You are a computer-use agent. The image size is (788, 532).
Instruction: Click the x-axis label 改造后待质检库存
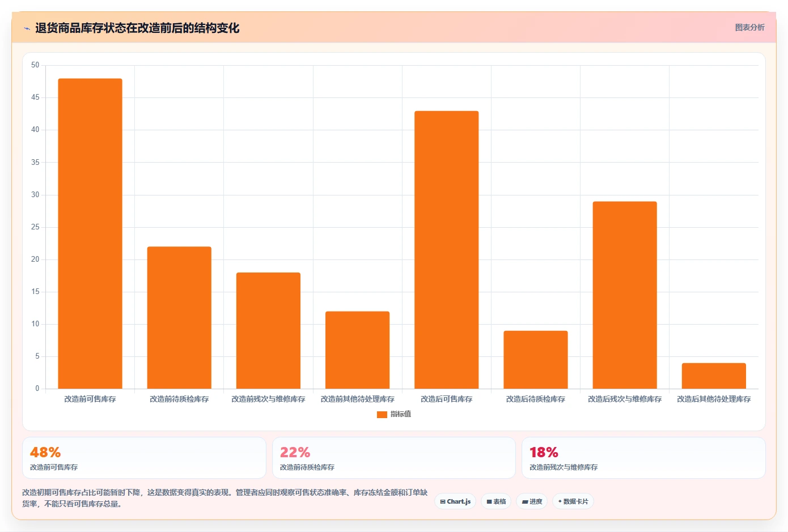(536, 399)
